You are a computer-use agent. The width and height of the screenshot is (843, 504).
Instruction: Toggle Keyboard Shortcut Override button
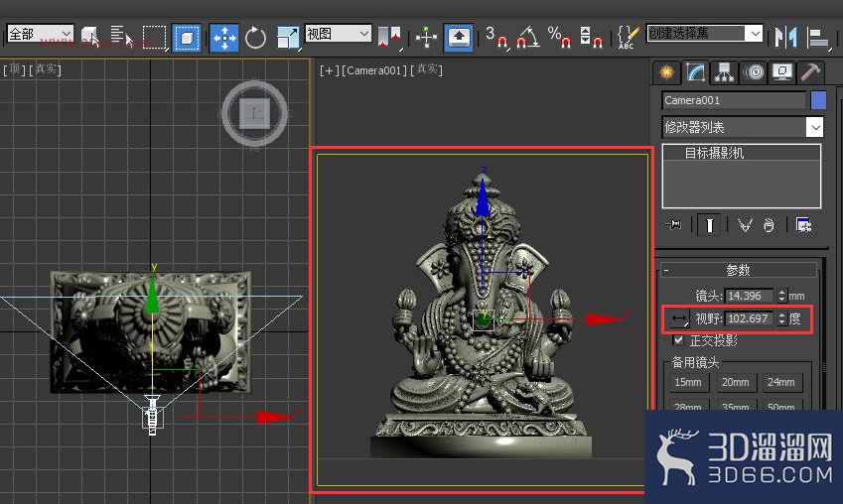(x=459, y=38)
